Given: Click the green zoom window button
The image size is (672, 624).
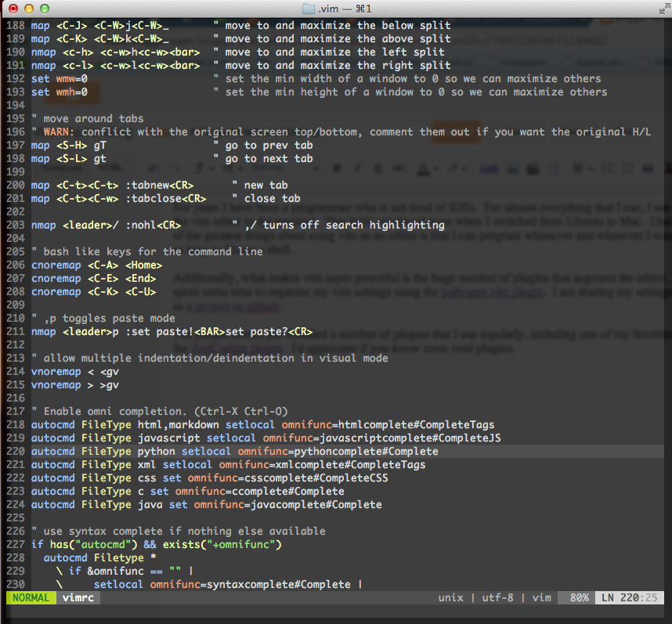Looking at the screenshot, I should [45, 9].
